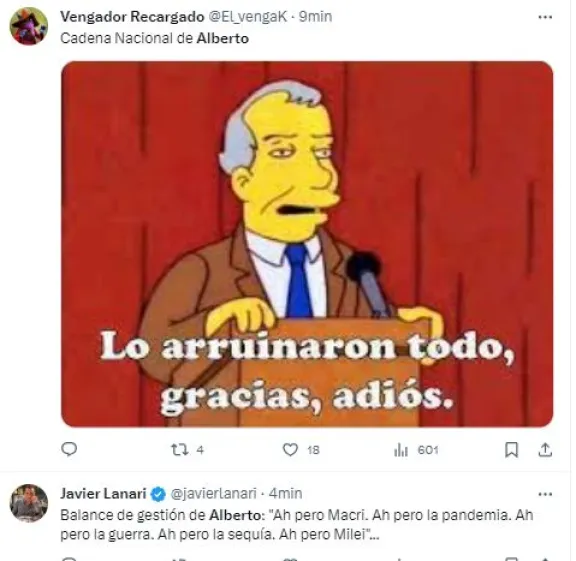Click Javier Lanari's verified badge
Image resolution: width=576 pixels, height=561 pixels.
pos(158,494)
